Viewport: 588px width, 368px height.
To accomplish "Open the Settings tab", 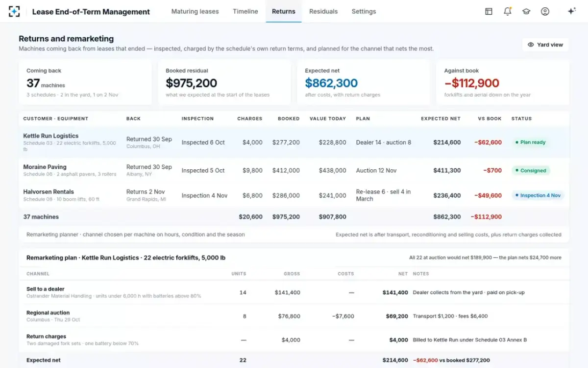I will point(364,11).
